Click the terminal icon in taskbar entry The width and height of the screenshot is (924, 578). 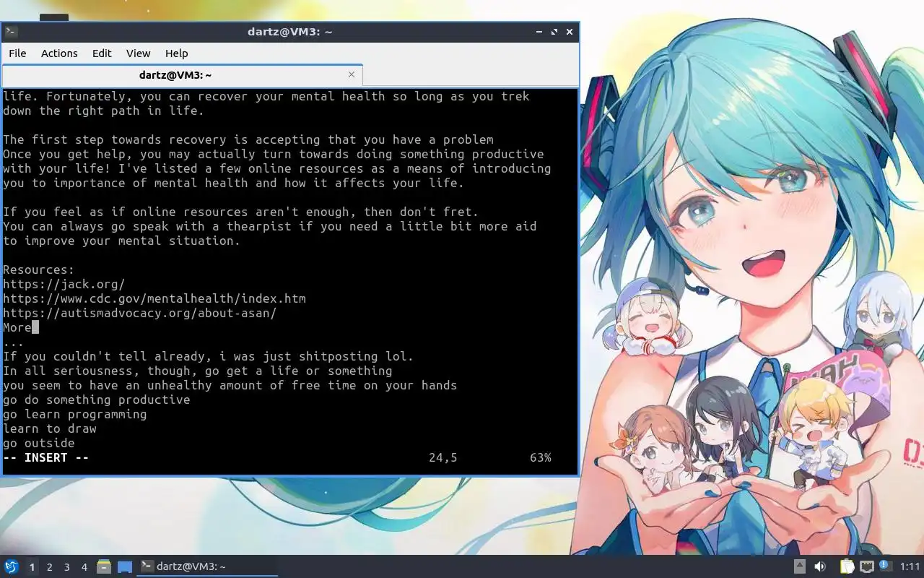(147, 566)
